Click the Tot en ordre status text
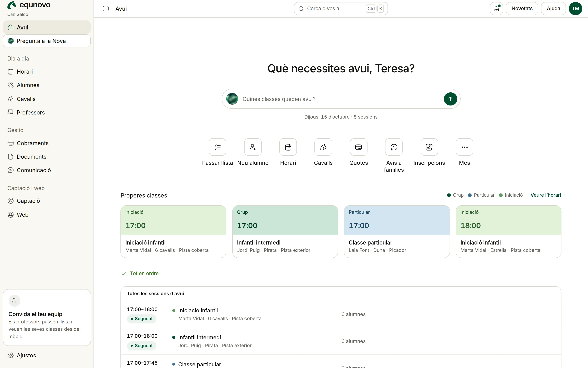Image resolution: width=588 pixels, height=368 pixels. pyautogui.click(x=144, y=273)
